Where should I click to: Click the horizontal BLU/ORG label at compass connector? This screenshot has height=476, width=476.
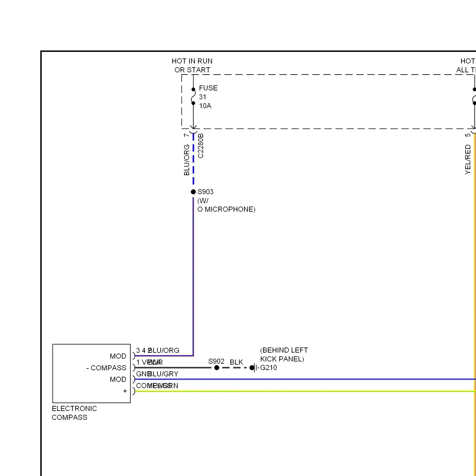[x=164, y=350]
